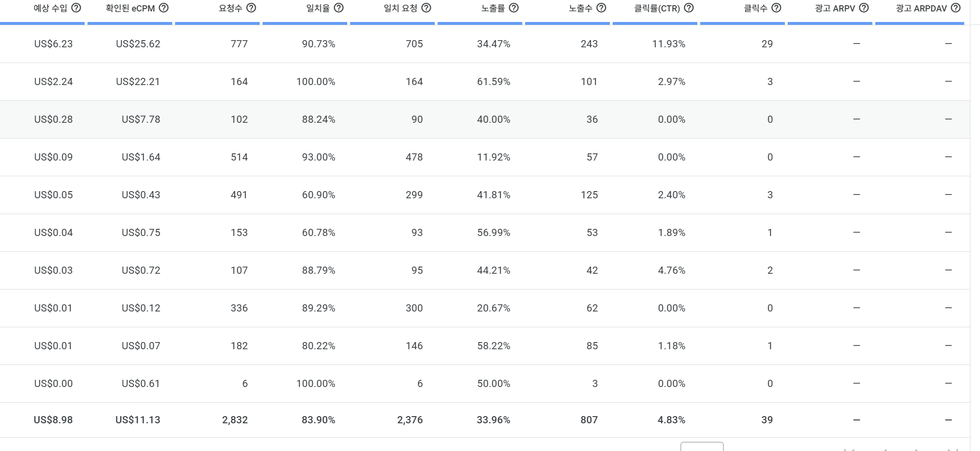Viewport: 980px width, 451px height.
Task: Open help tooltip for 확인된 eCPM
Action: pos(164,8)
